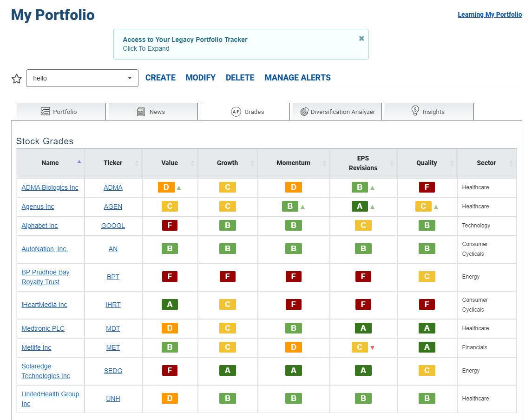This screenshot has height=420, width=532.
Task: Click the CREATE portfolio button
Action: point(160,78)
